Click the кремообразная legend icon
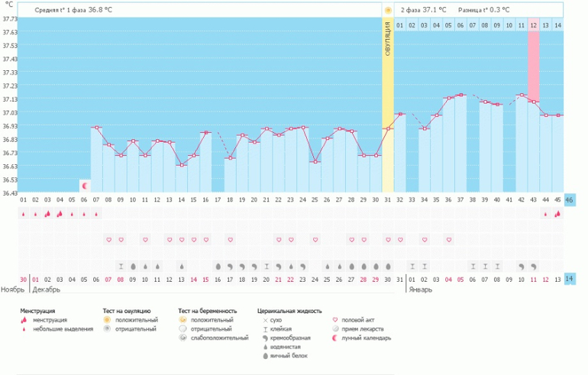588x375 pixels. tap(266, 338)
